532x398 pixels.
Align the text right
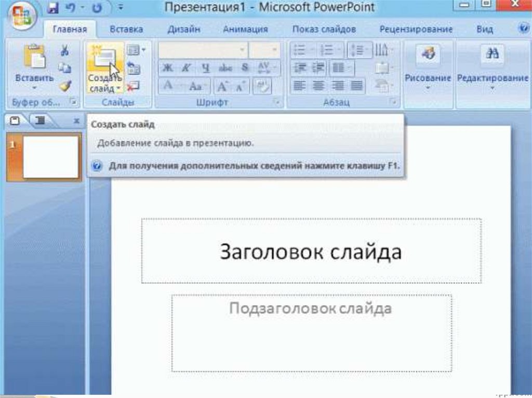point(337,86)
